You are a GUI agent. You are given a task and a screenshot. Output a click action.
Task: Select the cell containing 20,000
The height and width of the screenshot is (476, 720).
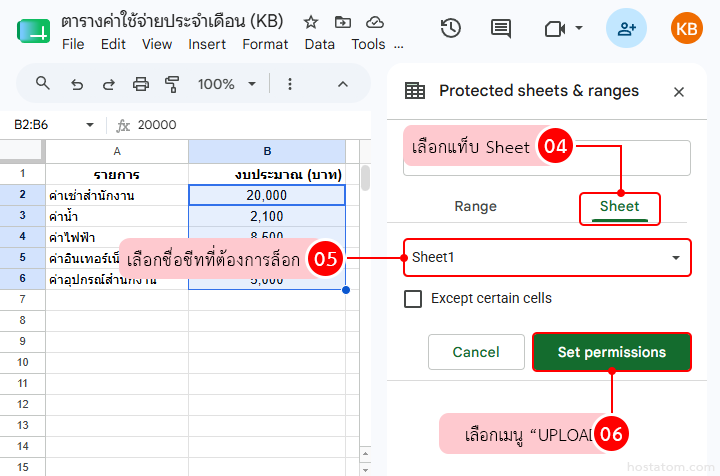267,195
